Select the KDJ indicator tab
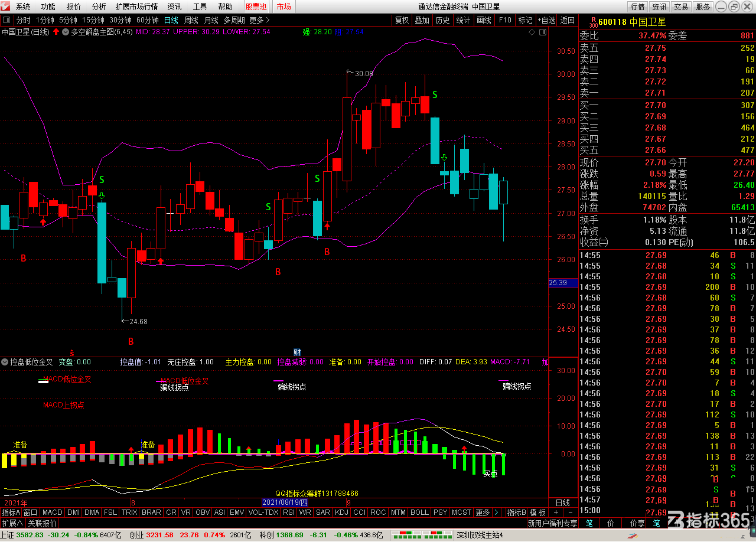Image resolution: width=756 pixels, height=542 pixels. (x=342, y=512)
